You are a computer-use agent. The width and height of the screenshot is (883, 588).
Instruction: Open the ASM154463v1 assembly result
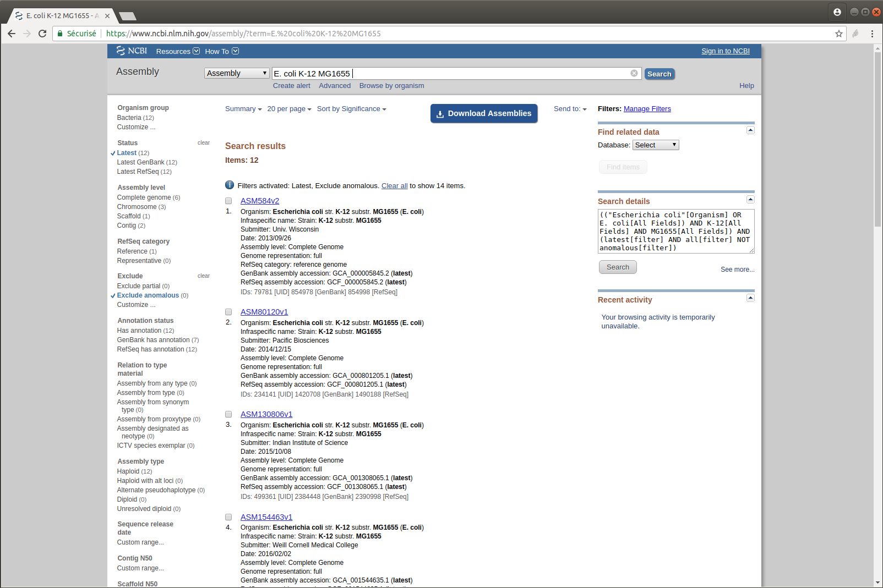click(x=266, y=517)
